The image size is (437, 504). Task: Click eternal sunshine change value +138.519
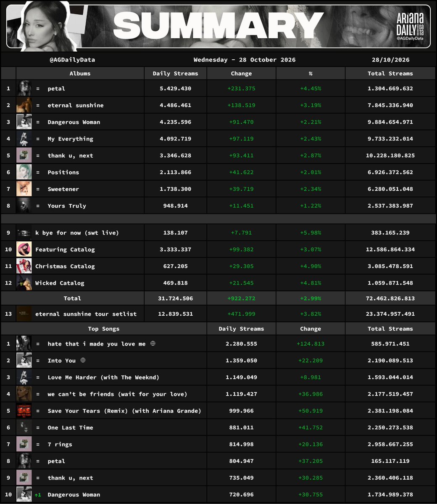point(241,105)
